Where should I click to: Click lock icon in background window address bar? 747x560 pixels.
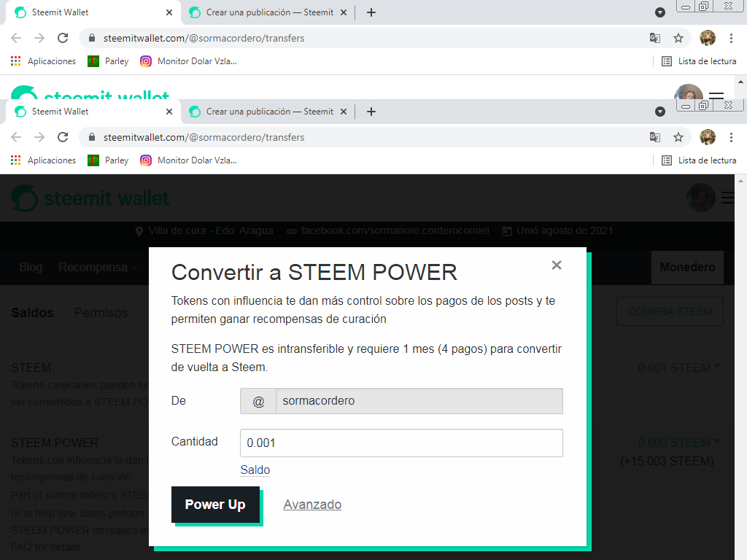pyautogui.click(x=92, y=38)
